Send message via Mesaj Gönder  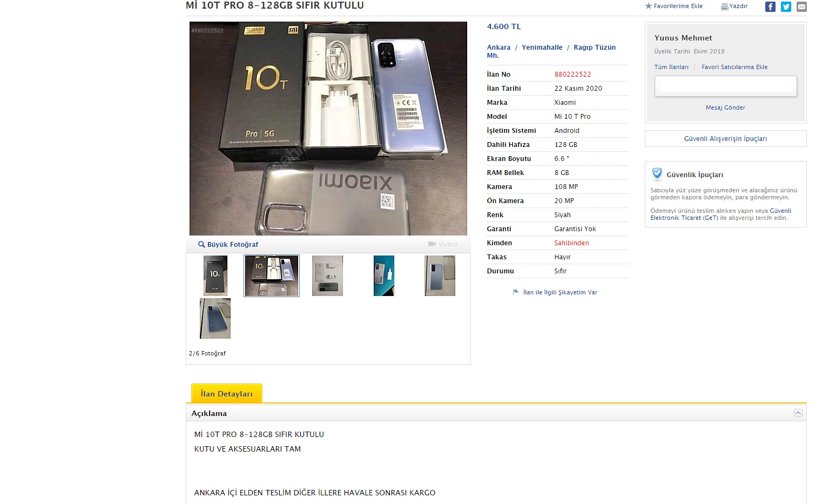click(725, 107)
